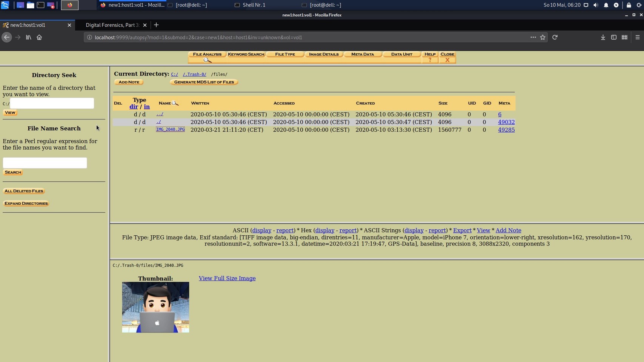The image size is (644, 362).
Task: Click the back navigation arrow
Action: click(6, 37)
